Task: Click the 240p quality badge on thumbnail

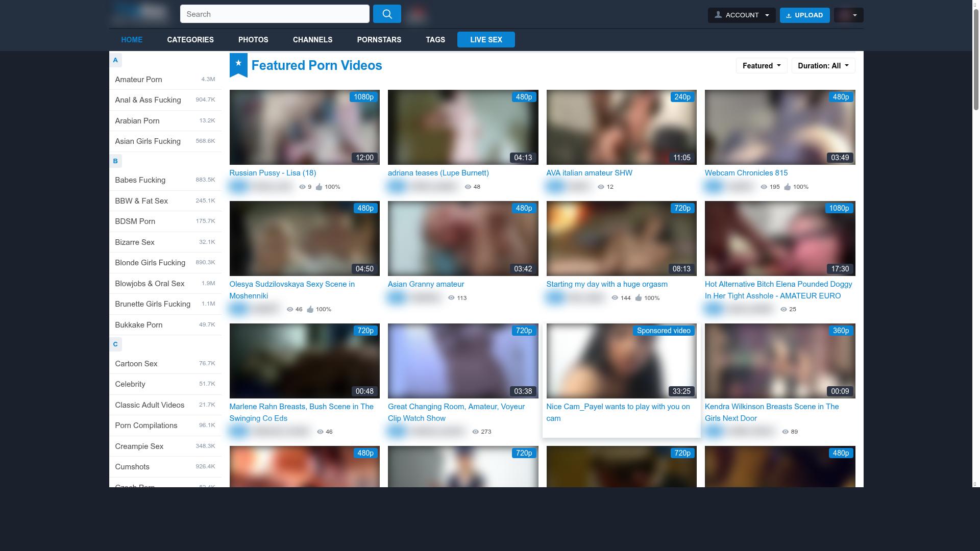Action: pyautogui.click(x=682, y=97)
